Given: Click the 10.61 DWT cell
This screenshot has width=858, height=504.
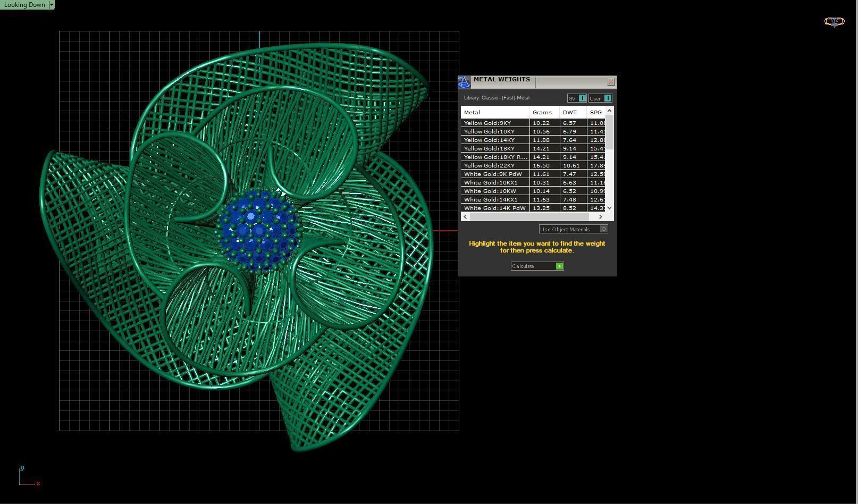Looking at the screenshot, I should pyautogui.click(x=573, y=165).
